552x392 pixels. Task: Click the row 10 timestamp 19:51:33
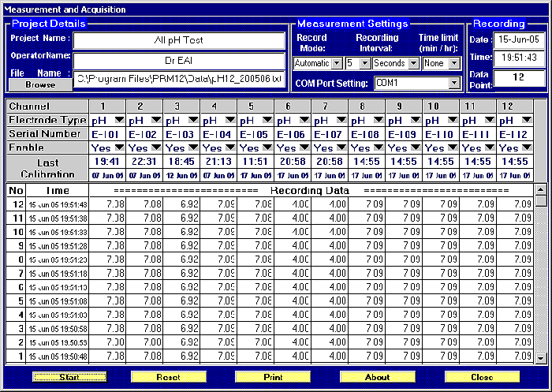[58, 232]
